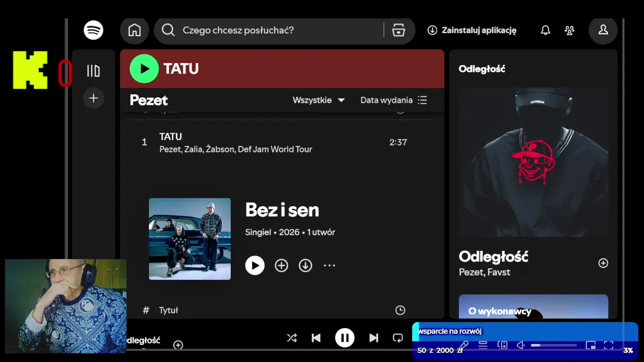Click the 'Pezet' artist heading
644x362 pixels.
149,100
